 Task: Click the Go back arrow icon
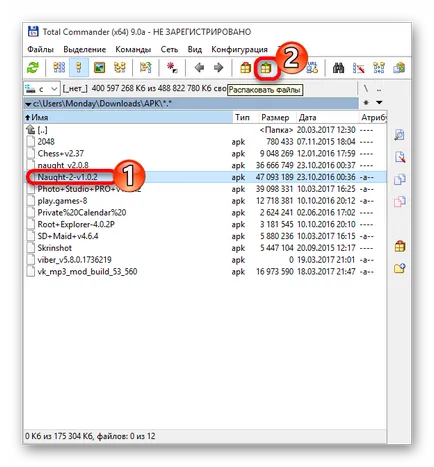click(x=199, y=68)
